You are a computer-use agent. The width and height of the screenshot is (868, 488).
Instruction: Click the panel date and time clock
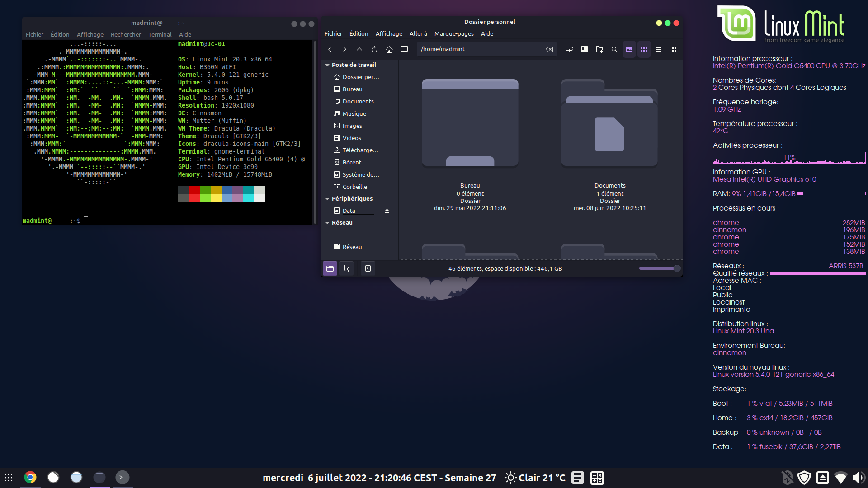point(379,478)
